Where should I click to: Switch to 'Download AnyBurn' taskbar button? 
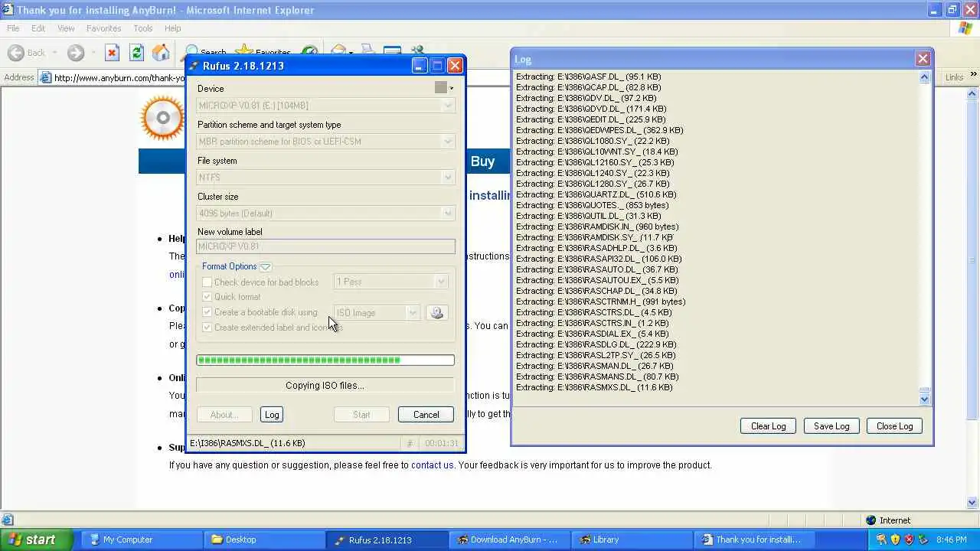coord(511,540)
